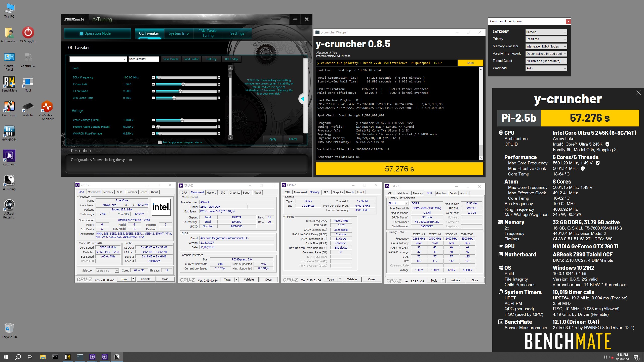Click OC Tweaker scrollbar down arrow
The image size is (644, 362).
pyautogui.click(x=230, y=138)
